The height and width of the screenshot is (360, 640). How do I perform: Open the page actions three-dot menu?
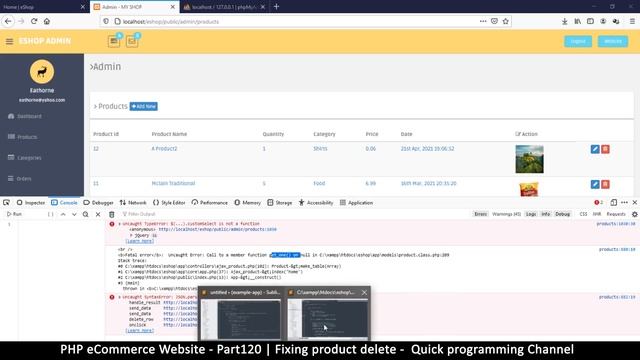[483, 21]
